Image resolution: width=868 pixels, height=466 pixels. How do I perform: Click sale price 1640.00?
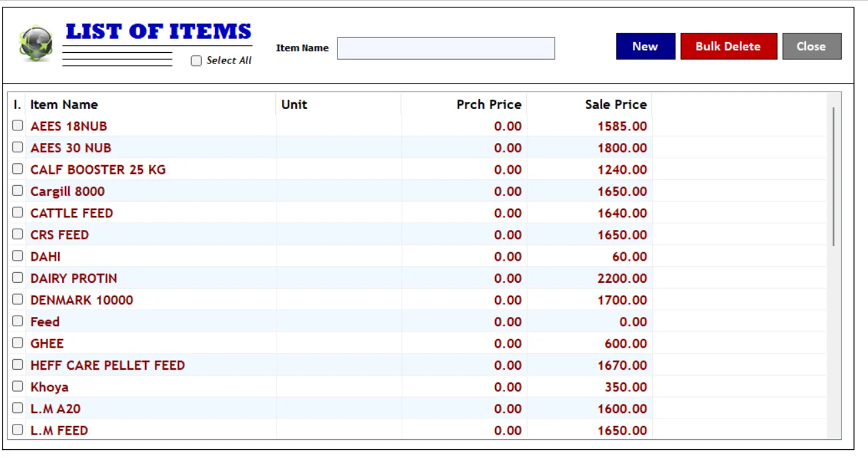(x=622, y=213)
